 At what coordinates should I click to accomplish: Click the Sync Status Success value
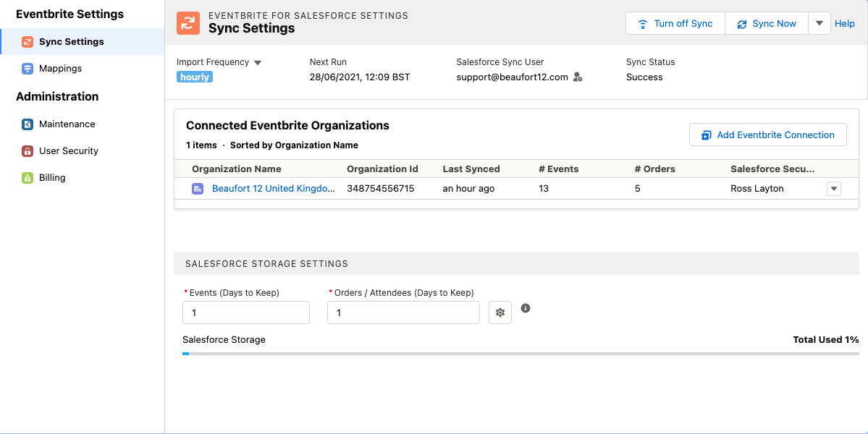pyautogui.click(x=644, y=77)
